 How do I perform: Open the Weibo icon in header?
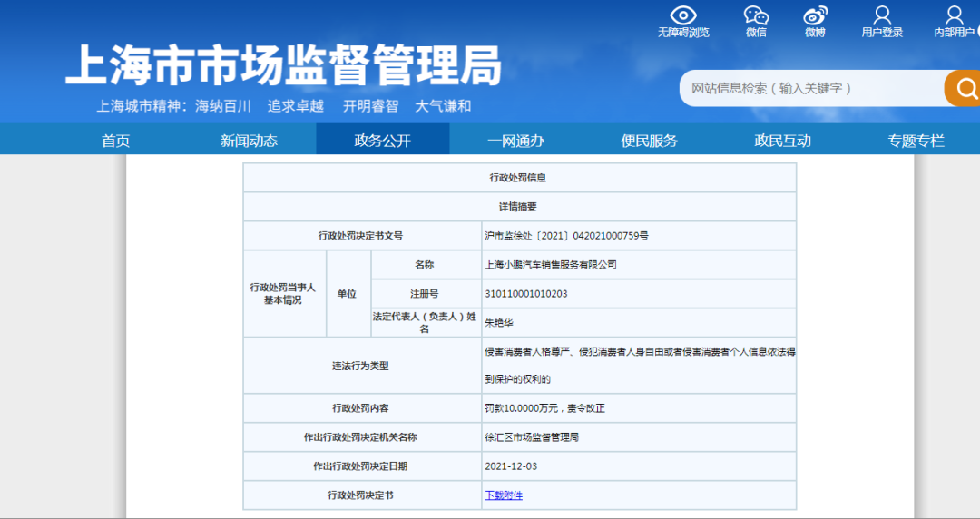click(x=814, y=16)
